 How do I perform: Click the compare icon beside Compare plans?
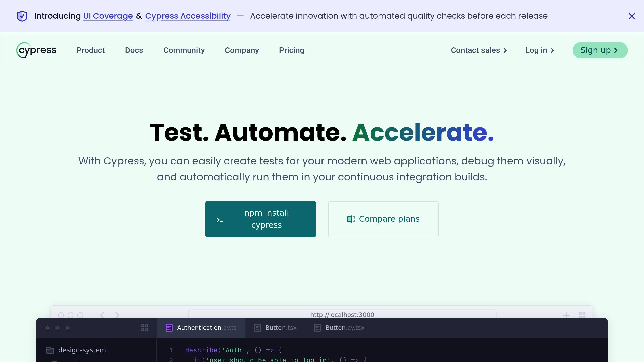click(x=351, y=219)
